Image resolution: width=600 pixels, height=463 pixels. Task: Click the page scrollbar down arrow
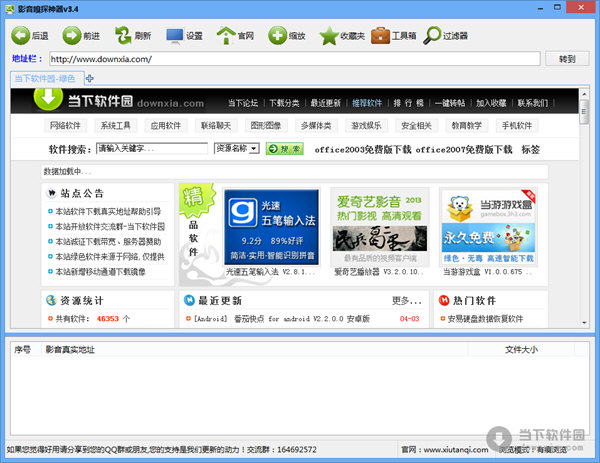[584, 323]
